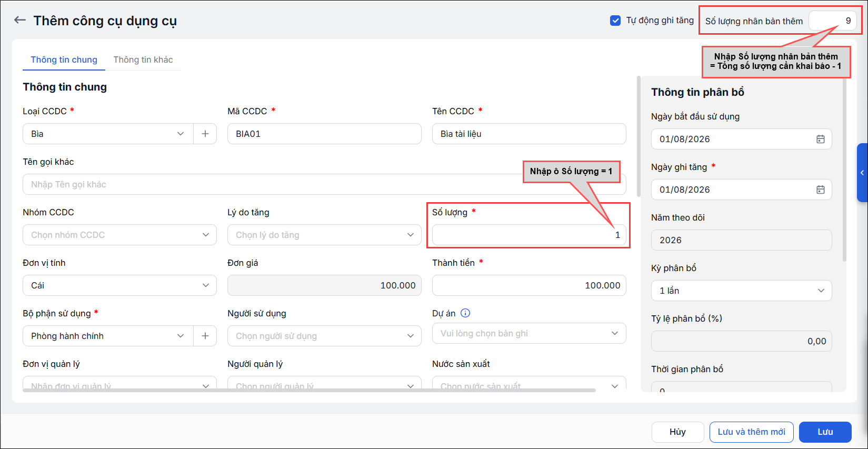Open calendar for Ngày ghi tăng
Screen dimensions: 868x449
click(x=820, y=189)
